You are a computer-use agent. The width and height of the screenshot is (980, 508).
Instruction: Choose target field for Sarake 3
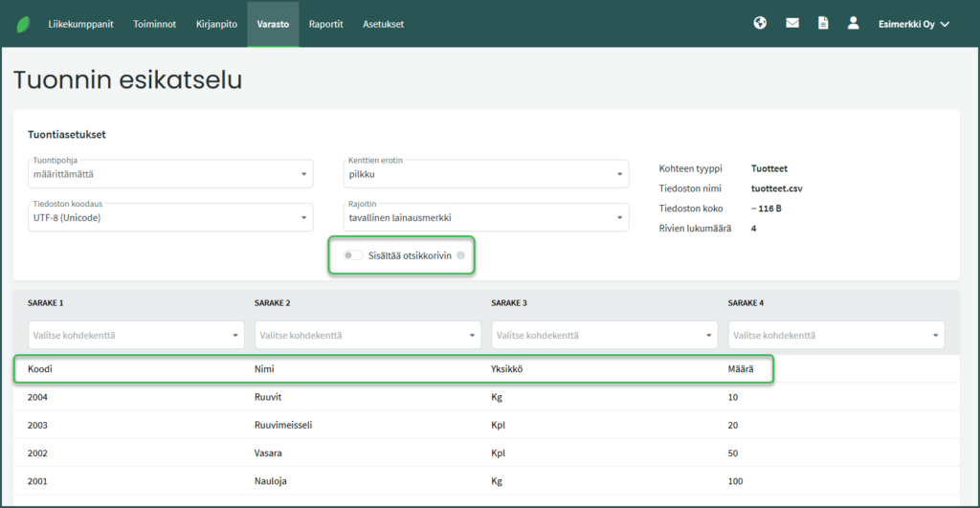click(x=604, y=335)
